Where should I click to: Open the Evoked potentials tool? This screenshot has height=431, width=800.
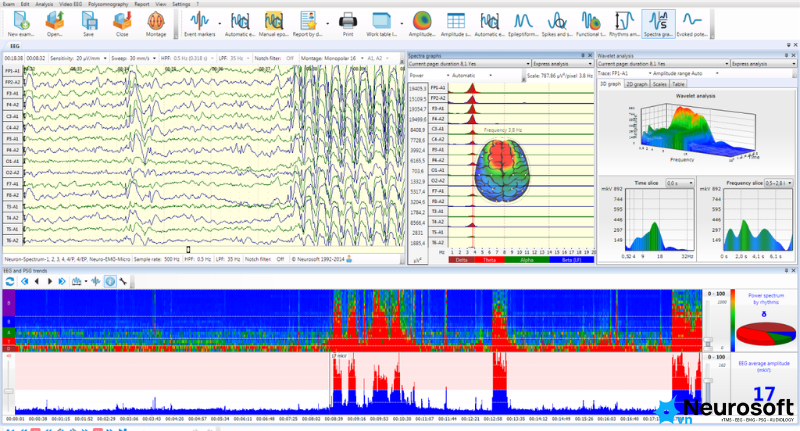(x=692, y=24)
